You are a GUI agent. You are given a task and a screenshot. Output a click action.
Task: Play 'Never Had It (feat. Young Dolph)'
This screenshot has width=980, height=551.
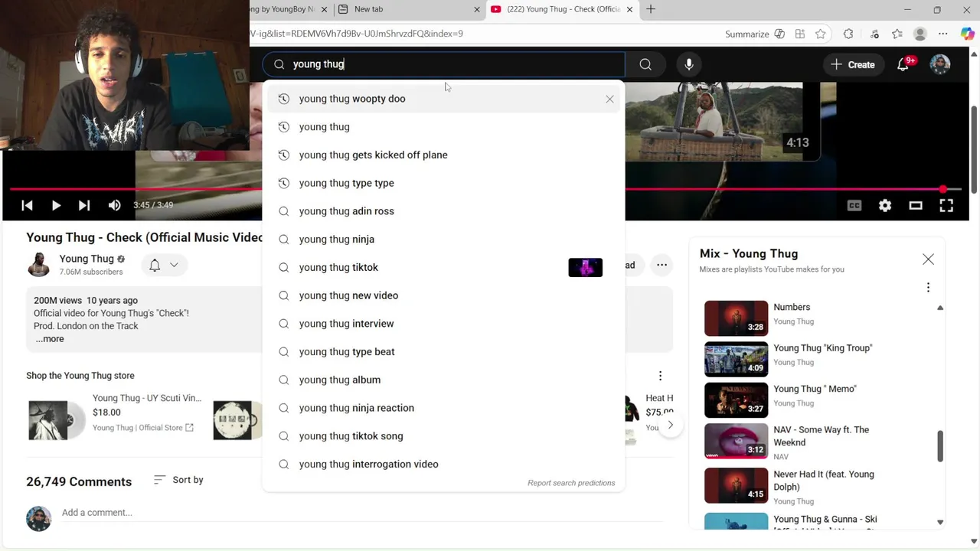pos(819,485)
